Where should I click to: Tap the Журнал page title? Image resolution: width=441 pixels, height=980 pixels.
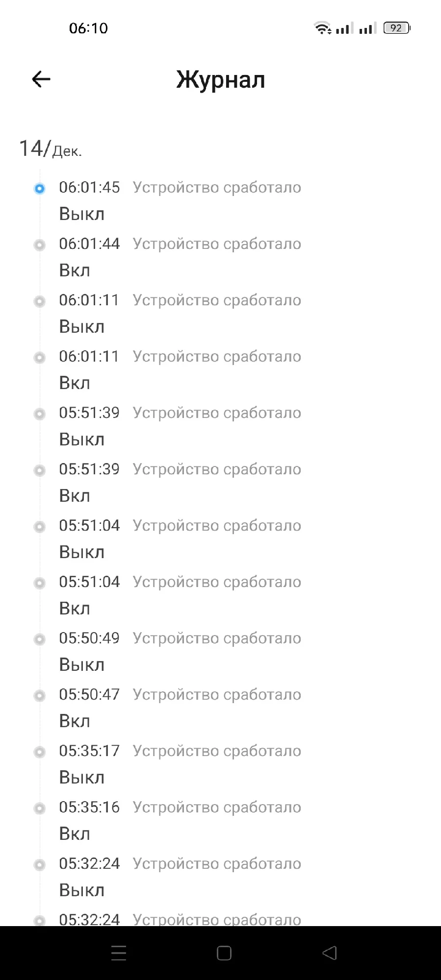(221, 80)
